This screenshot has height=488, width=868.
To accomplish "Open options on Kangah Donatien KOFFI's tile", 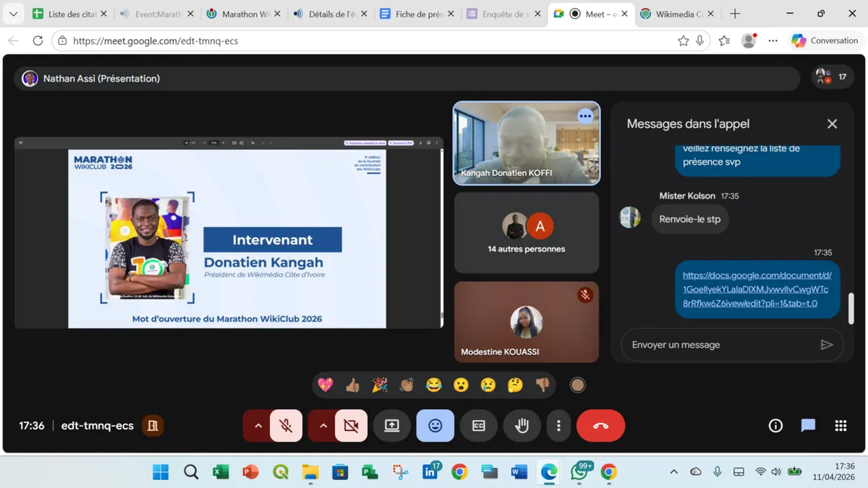I will point(585,116).
